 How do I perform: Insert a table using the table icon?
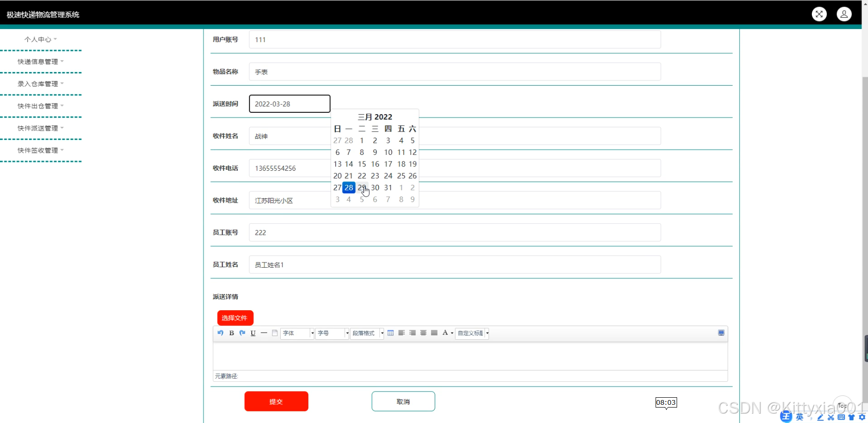pyautogui.click(x=390, y=333)
